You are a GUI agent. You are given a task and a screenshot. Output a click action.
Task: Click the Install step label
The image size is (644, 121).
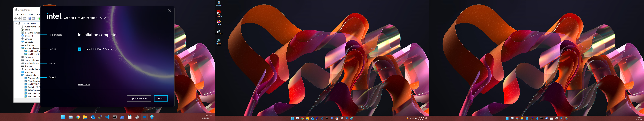[x=53, y=63]
